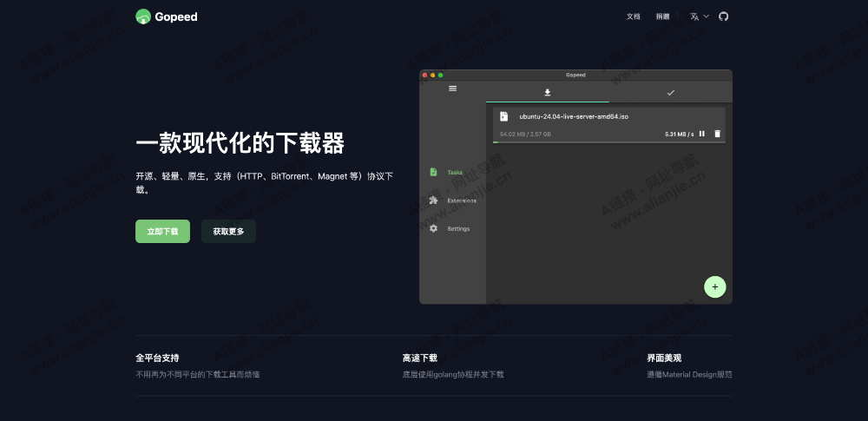
Task: Select the Tasks sidebar label
Action: [x=455, y=172]
